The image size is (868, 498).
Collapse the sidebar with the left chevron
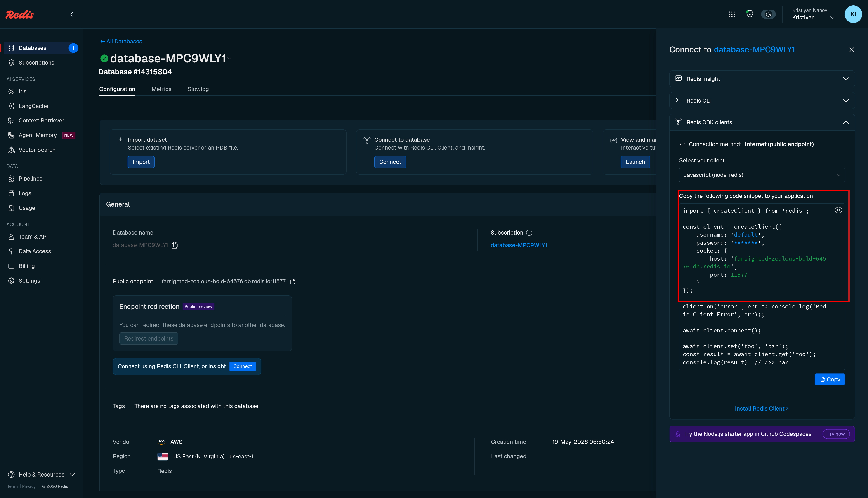(72, 14)
